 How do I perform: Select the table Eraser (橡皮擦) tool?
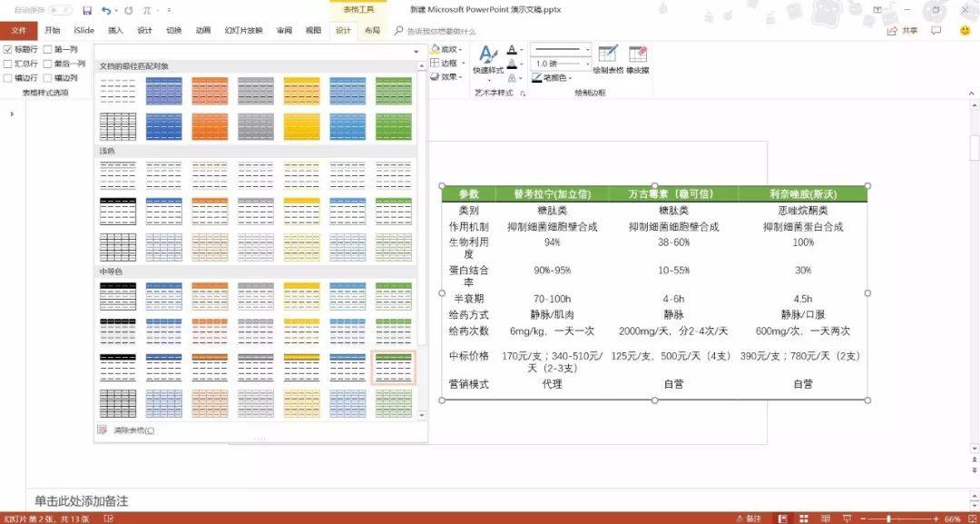click(x=638, y=60)
